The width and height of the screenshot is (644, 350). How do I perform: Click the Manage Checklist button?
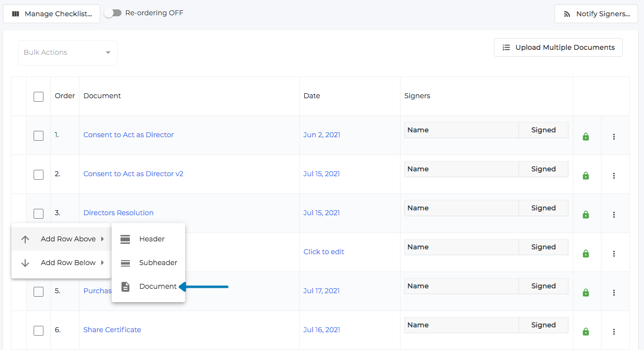point(51,13)
